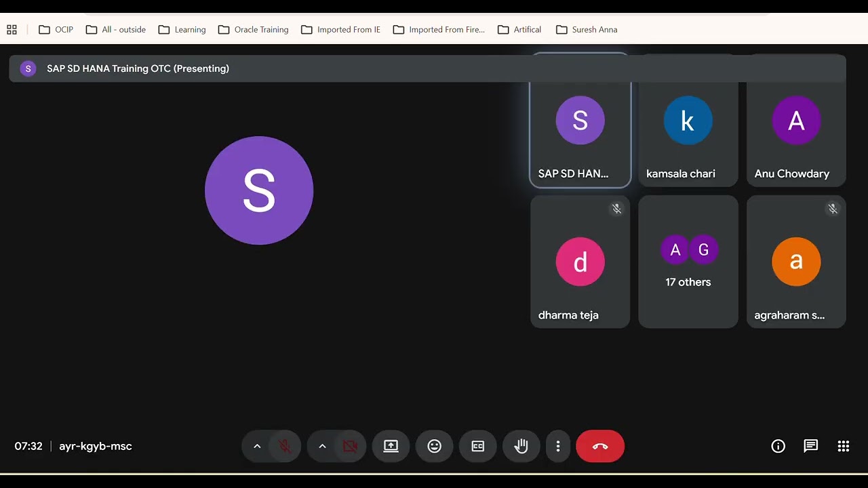This screenshot has height=488, width=868.
Task: Toggle the microphone mute button
Action: point(285,446)
